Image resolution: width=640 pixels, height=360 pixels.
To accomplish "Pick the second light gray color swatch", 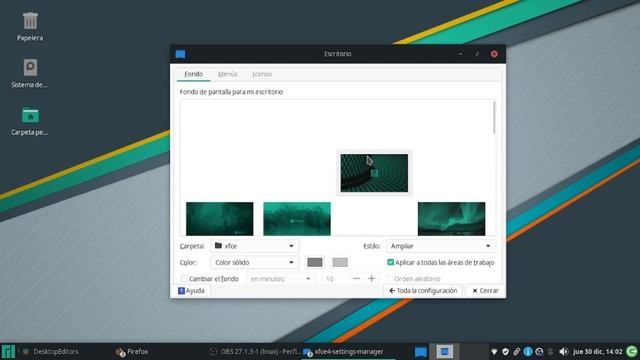I will coord(340,262).
